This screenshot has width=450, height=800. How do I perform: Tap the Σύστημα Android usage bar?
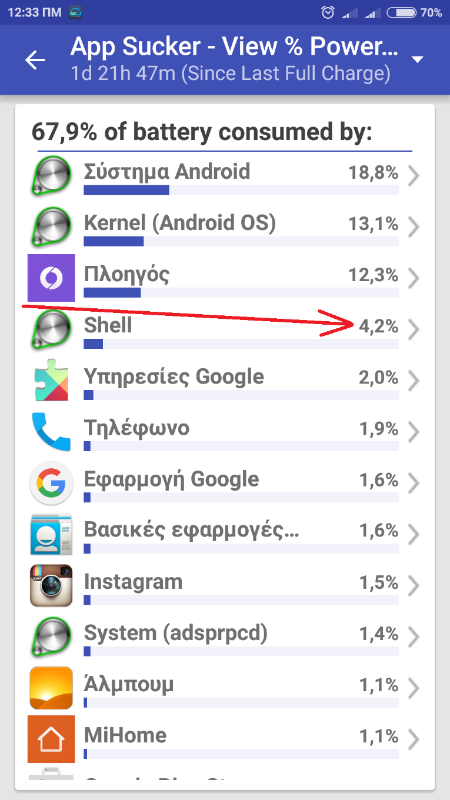(x=241, y=190)
